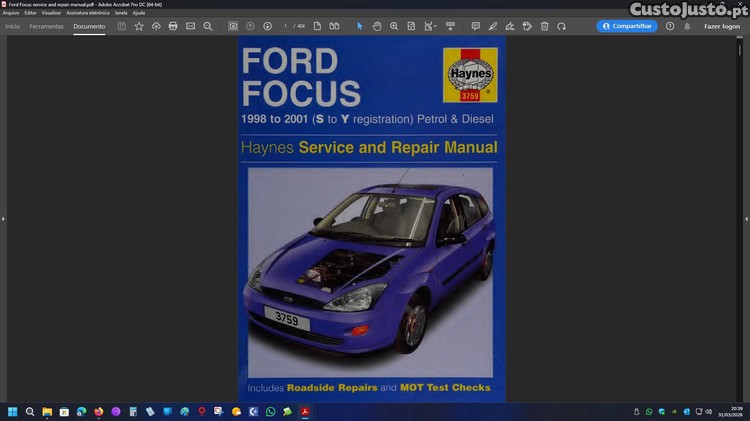Click the rotate page icon
This screenshot has height=421, width=750.
pyautogui.click(x=561, y=26)
